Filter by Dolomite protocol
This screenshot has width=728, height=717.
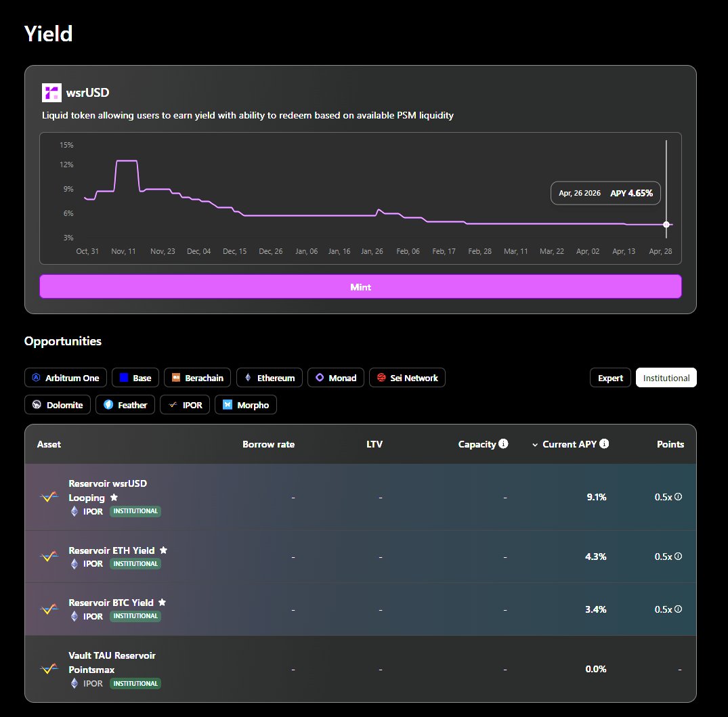click(x=58, y=405)
